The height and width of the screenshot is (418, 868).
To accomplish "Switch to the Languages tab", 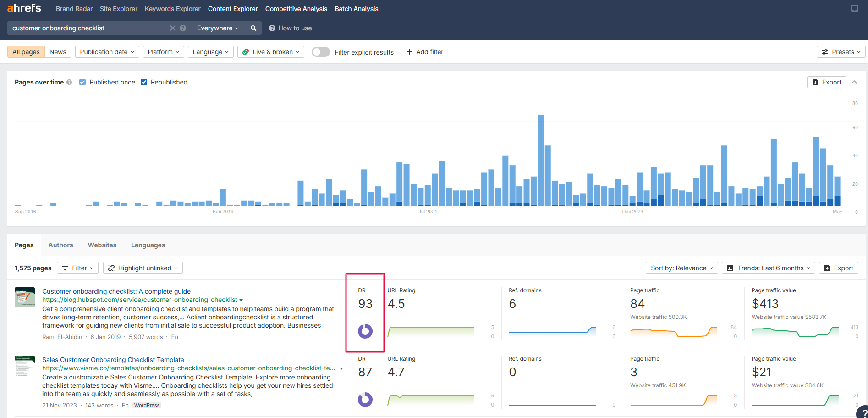I will point(148,245).
